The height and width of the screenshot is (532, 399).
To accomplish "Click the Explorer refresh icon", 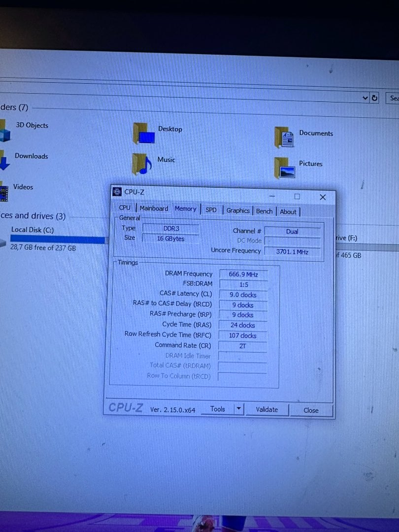I will point(374,98).
